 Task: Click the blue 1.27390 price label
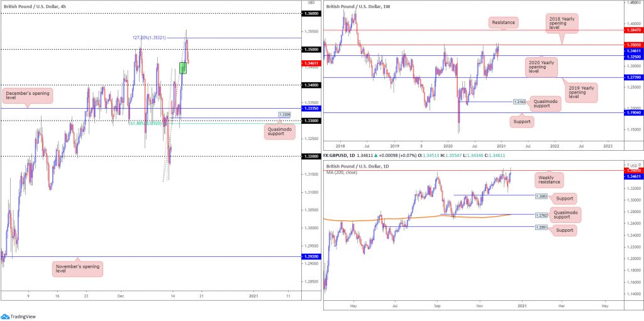pos(633,77)
